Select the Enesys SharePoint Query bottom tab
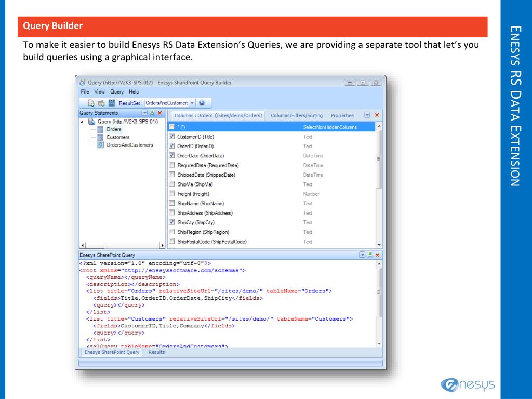Screen dimensions: 532x399 click(x=112, y=352)
